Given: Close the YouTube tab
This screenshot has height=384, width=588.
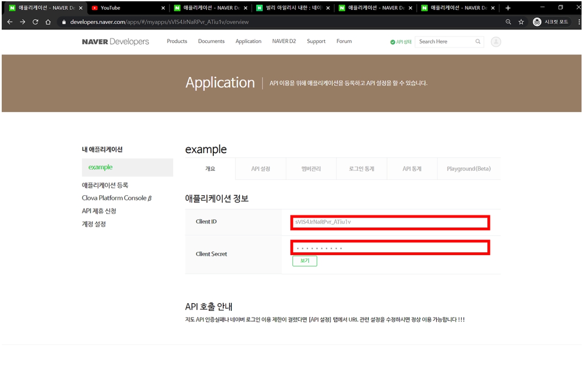Looking at the screenshot, I should pos(163,8).
